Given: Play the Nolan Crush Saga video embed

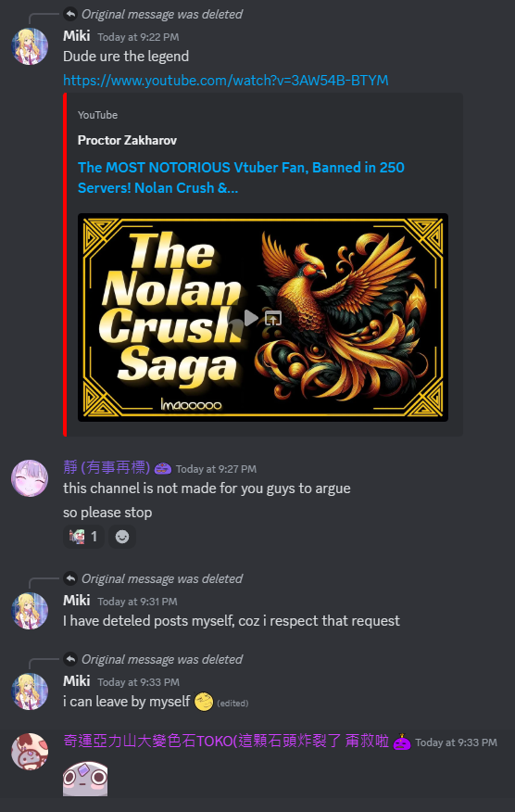Looking at the screenshot, I should 251,317.
